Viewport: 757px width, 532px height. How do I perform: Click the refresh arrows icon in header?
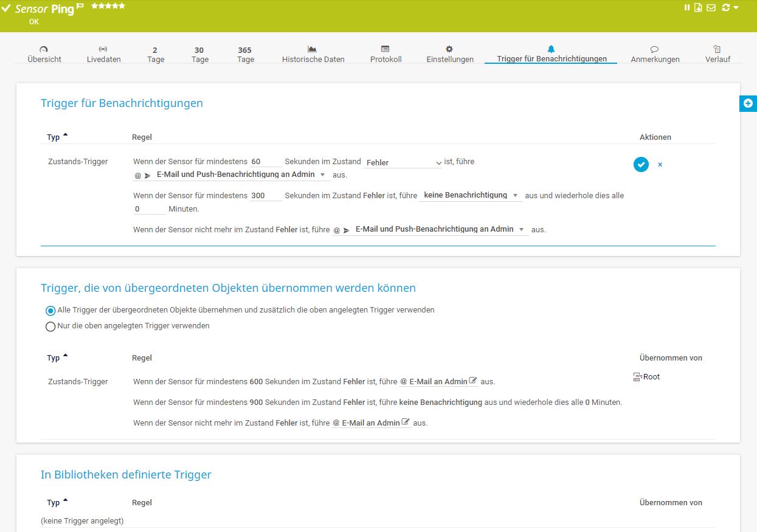(x=725, y=7)
